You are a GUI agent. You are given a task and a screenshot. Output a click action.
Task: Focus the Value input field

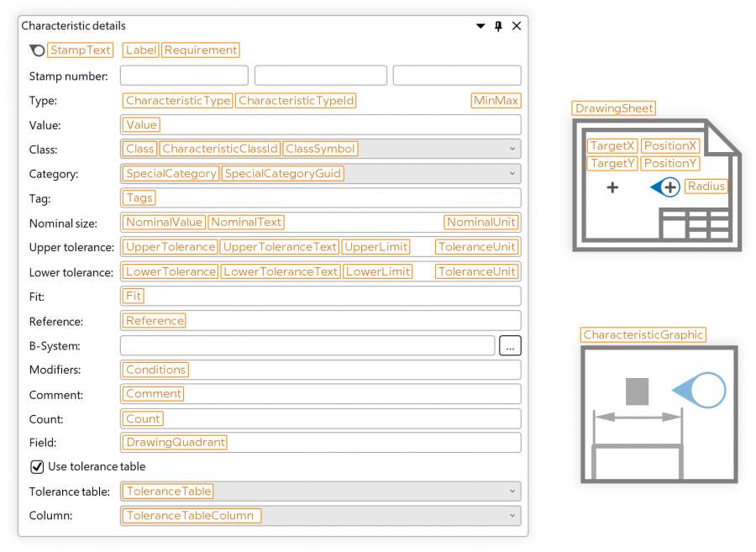tap(321, 125)
